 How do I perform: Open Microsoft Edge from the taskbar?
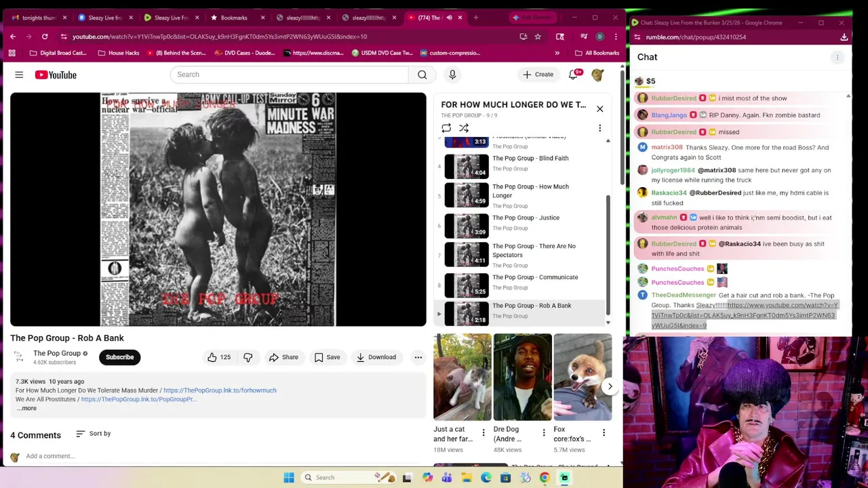point(486,478)
